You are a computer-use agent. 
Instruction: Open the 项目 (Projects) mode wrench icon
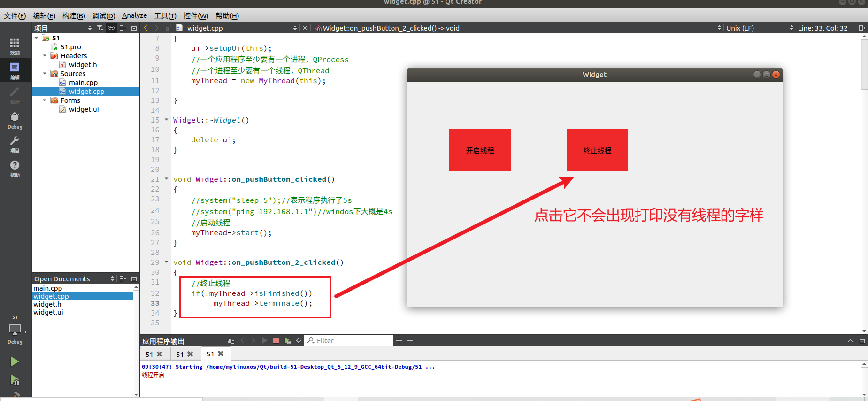click(x=15, y=144)
